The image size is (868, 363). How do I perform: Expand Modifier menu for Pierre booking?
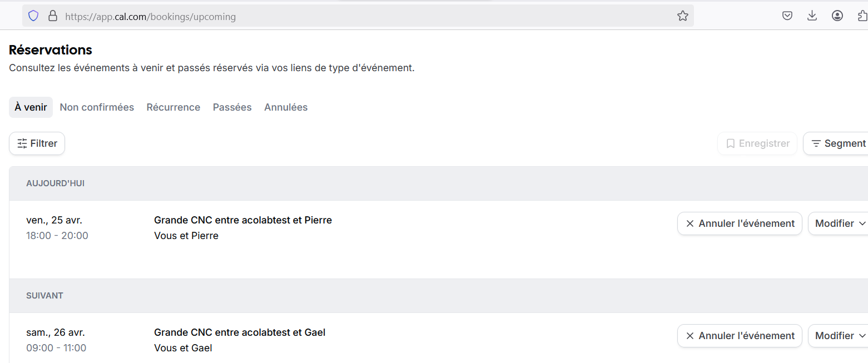pos(838,223)
